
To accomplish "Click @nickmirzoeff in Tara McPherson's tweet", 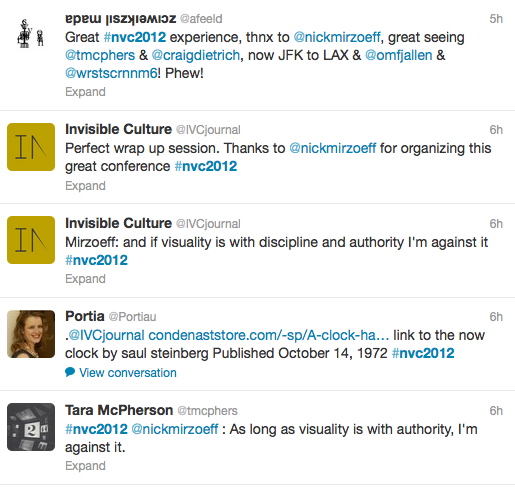I will pyautogui.click(x=175, y=429).
